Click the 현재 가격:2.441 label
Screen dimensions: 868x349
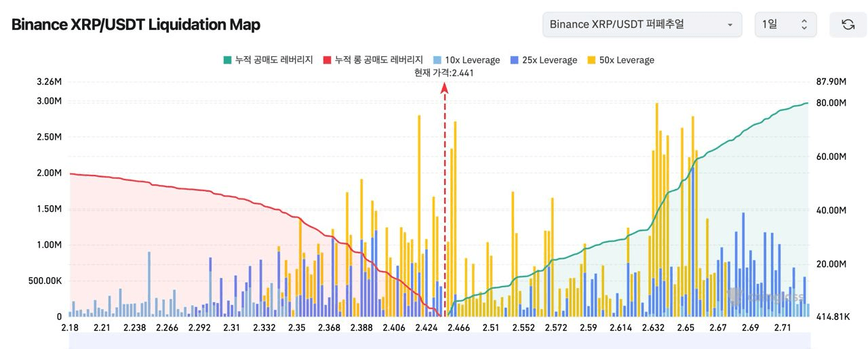click(444, 73)
